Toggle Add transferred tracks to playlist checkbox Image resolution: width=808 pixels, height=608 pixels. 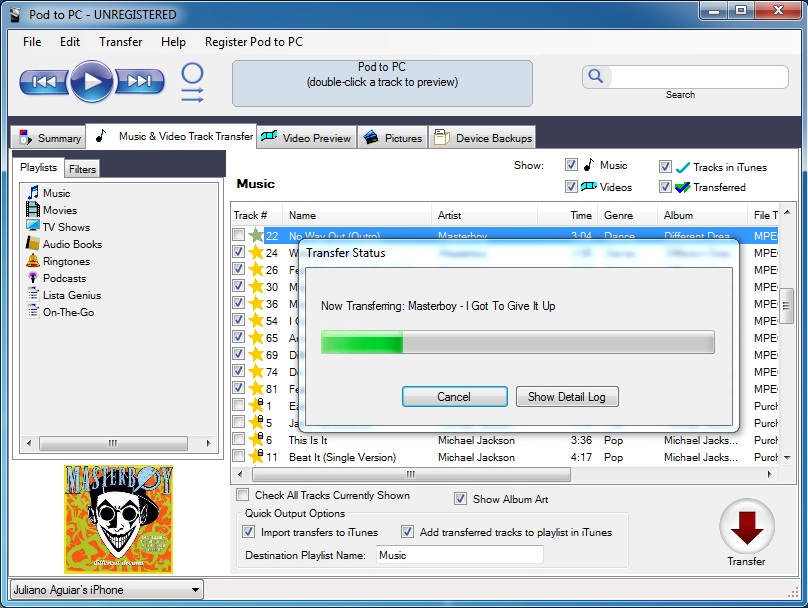tap(408, 532)
